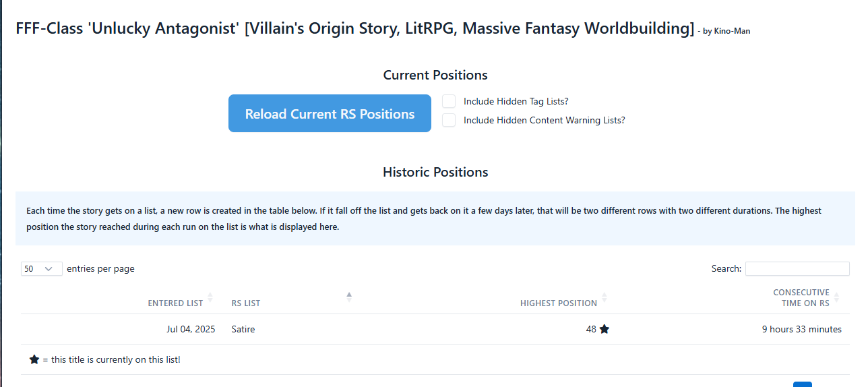Select the Jul 04, 2025 date cell

click(191, 329)
